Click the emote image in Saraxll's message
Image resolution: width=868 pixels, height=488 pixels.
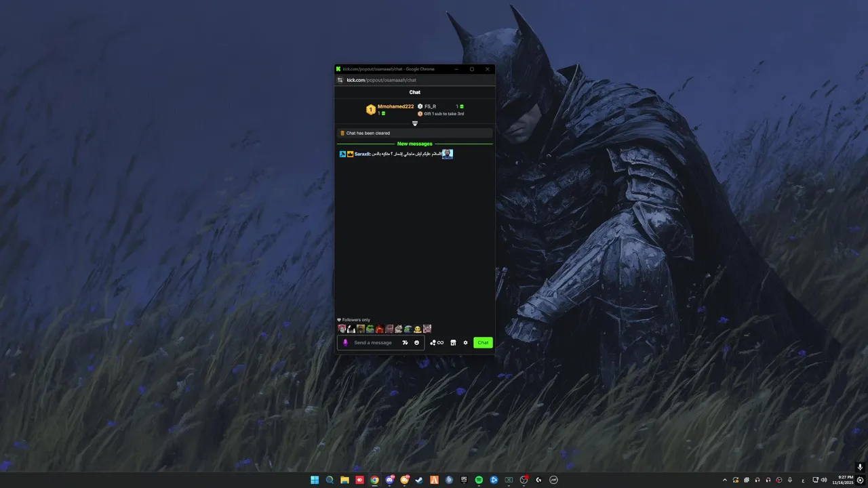coord(447,154)
